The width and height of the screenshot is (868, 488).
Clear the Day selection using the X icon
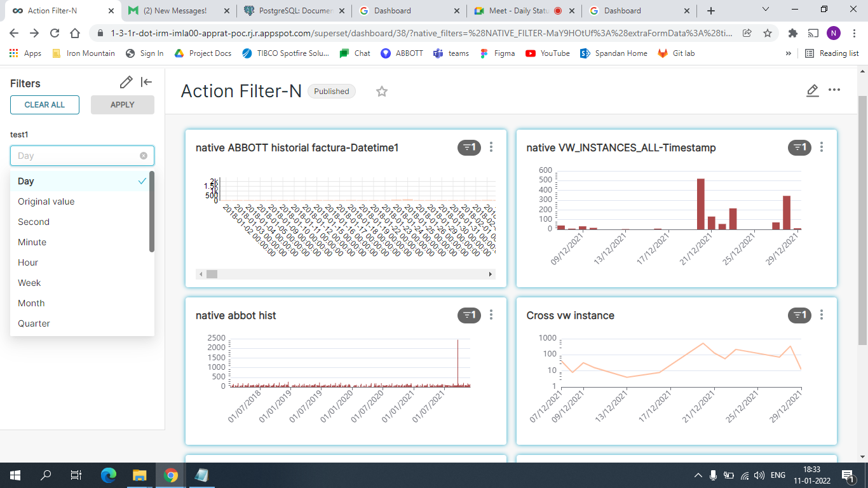click(144, 155)
